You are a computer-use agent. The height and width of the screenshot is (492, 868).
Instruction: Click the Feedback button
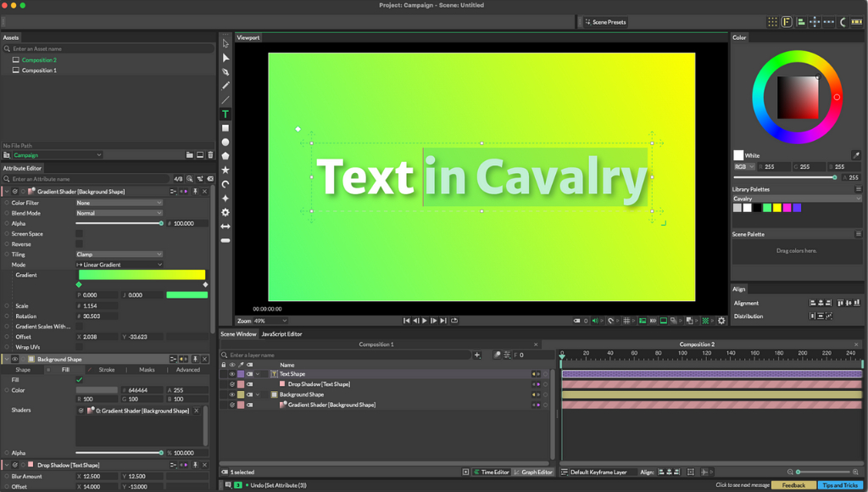(x=793, y=485)
